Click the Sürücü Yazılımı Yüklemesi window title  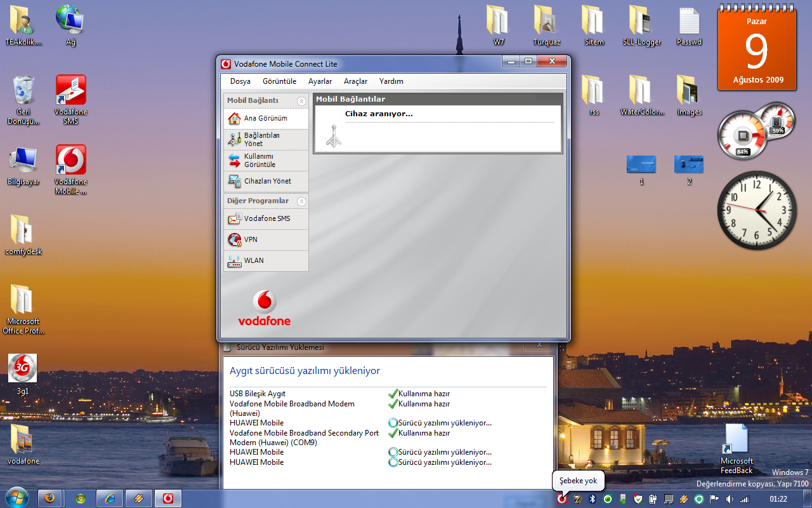[x=280, y=347]
